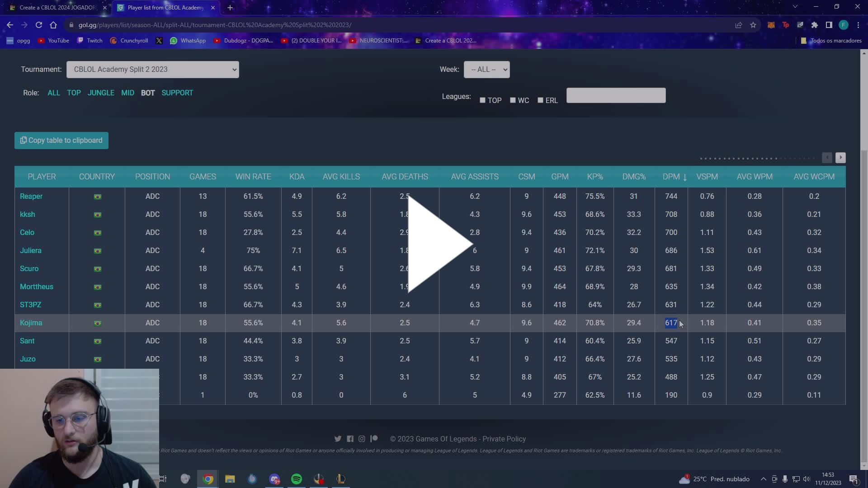This screenshot has height=488, width=868.
Task: Enable the ERL leagues checkbox
Action: [x=540, y=100]
